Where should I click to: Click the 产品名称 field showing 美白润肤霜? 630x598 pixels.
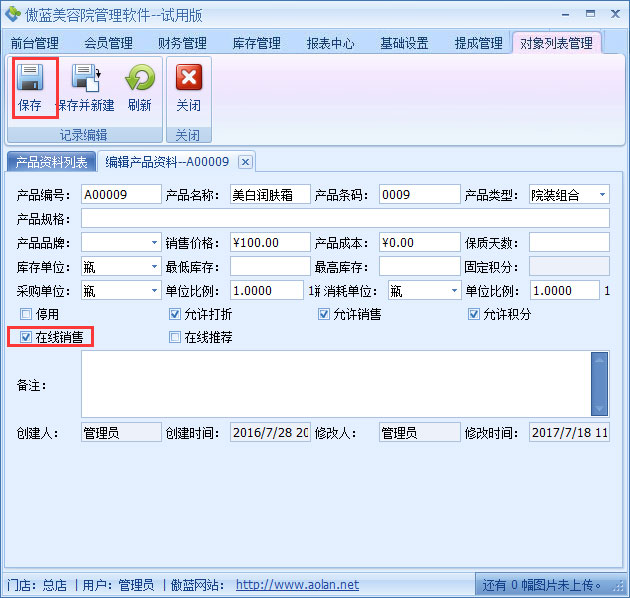[270, 195]
